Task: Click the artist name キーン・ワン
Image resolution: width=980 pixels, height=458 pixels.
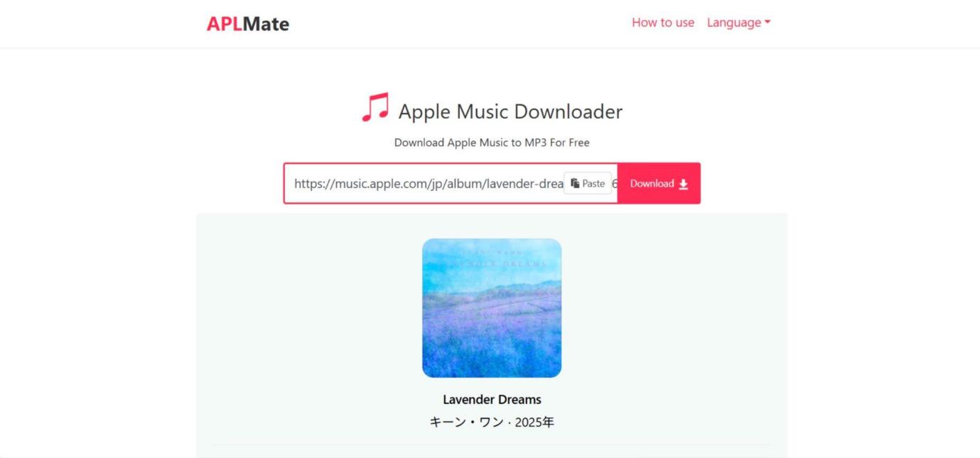Action: point(467,422)
